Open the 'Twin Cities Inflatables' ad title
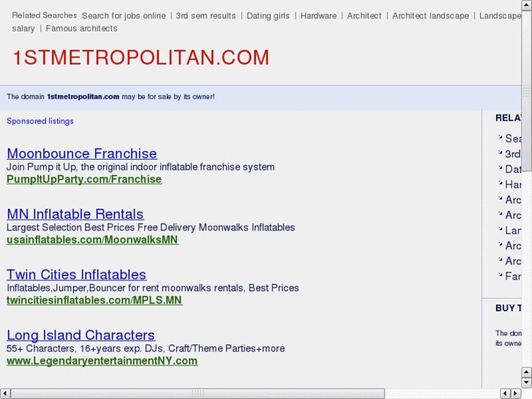Image resolution: width=532 pixels, height=399 pixels. point(77,275)
